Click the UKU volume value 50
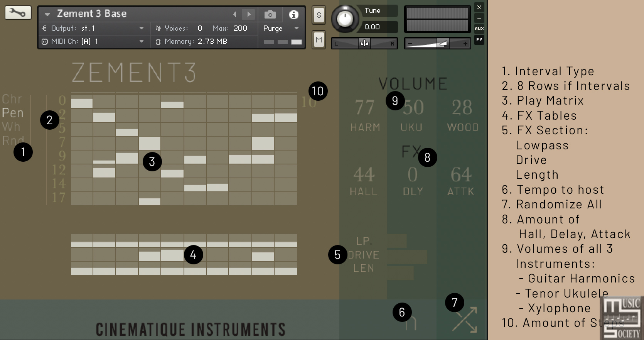 pos(413,108)
